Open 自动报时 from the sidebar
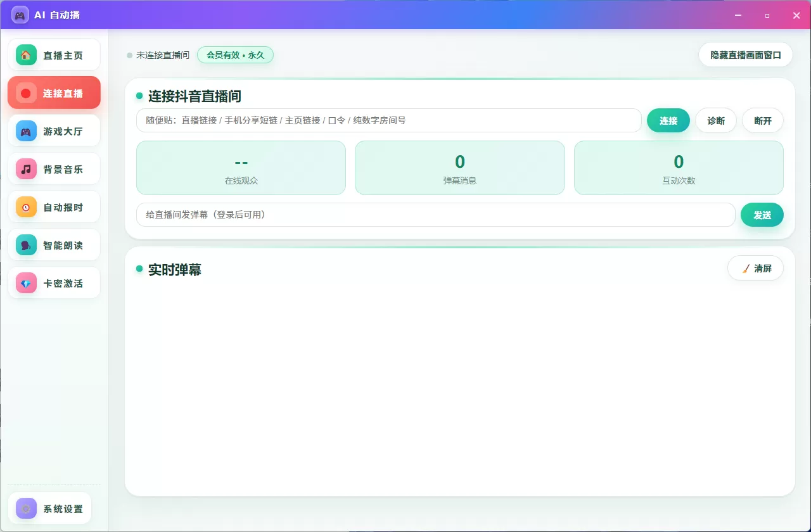 click(x=54, y=207)
